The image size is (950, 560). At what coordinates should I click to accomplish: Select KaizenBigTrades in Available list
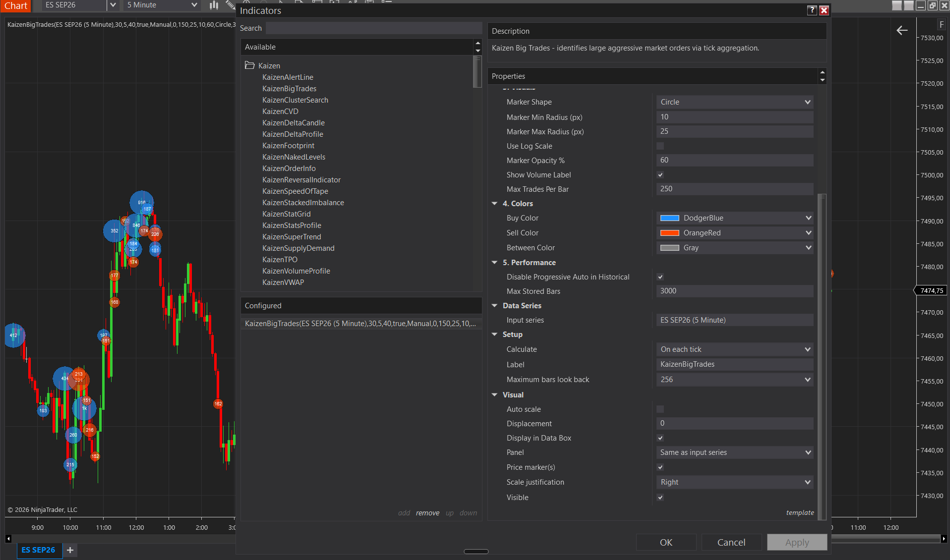289,89
